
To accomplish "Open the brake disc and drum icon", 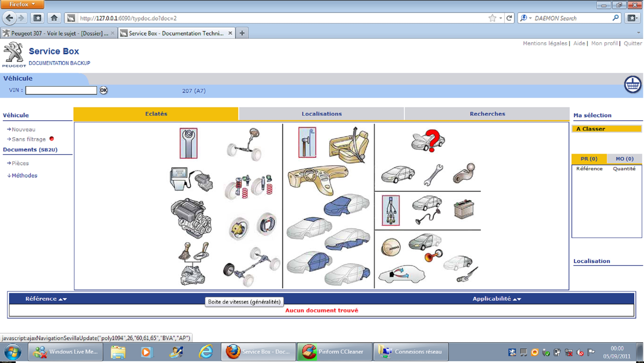I will pos(252,226).
